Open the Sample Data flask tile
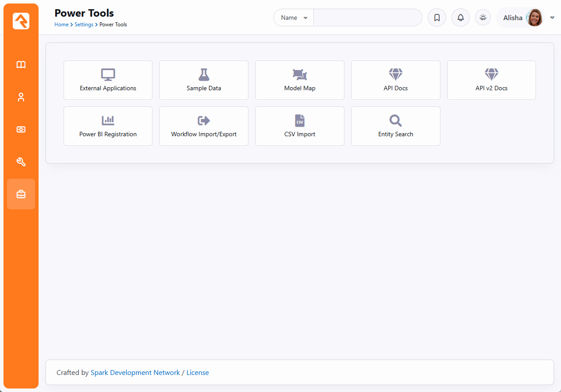 (x=204, y=80)
